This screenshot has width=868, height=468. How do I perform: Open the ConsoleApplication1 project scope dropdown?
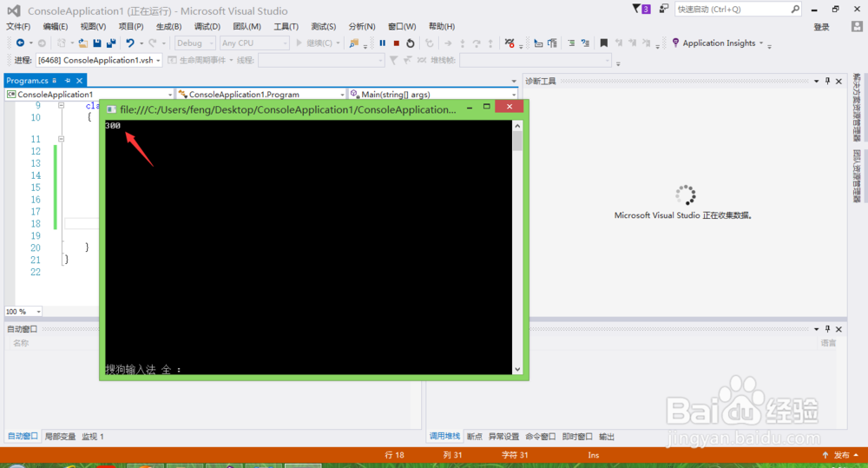(89, 94)
